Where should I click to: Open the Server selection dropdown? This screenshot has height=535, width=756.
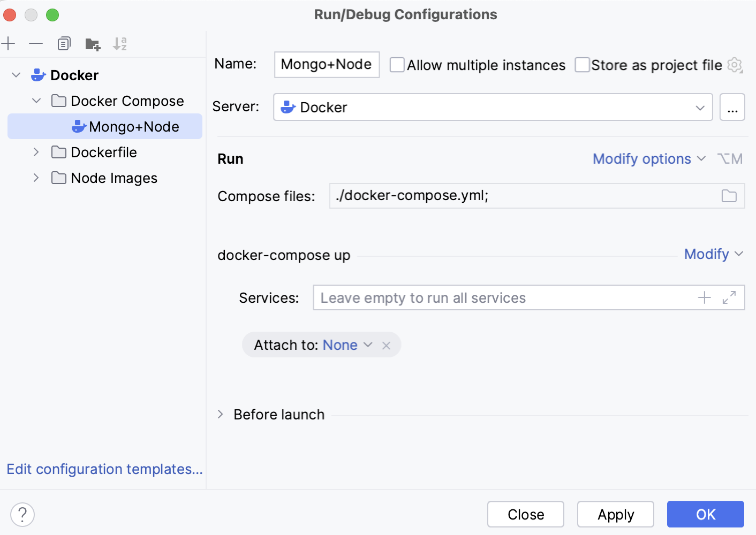click(x=700, y=107)
